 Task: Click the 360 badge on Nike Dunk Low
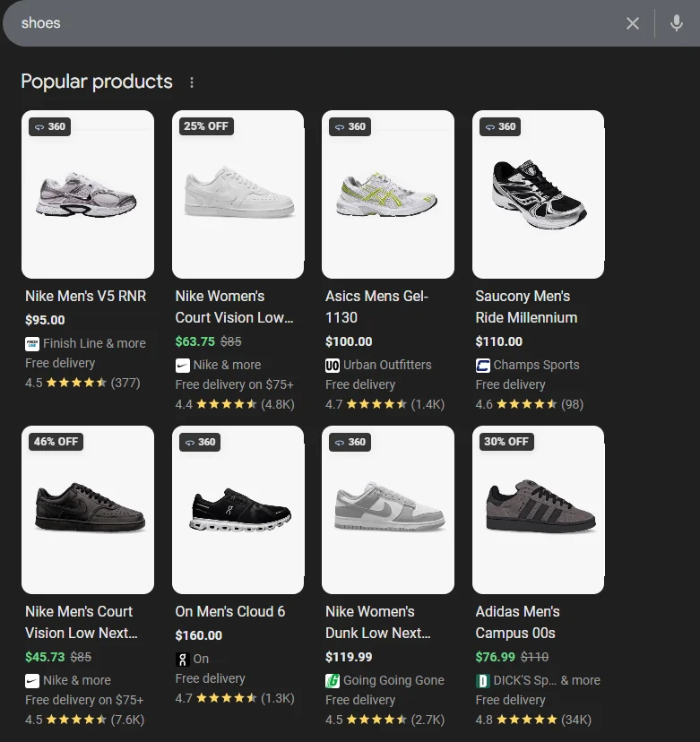(x=350, y=442)
